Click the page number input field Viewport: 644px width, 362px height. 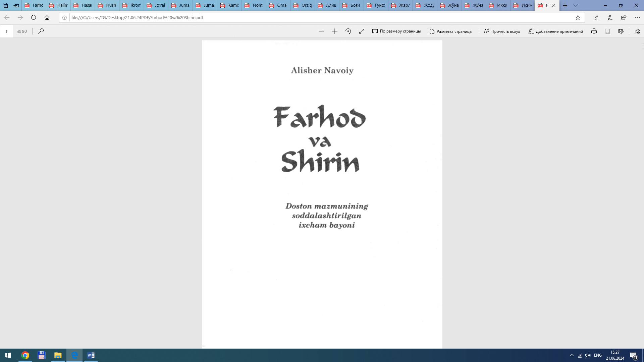(7, 31)
